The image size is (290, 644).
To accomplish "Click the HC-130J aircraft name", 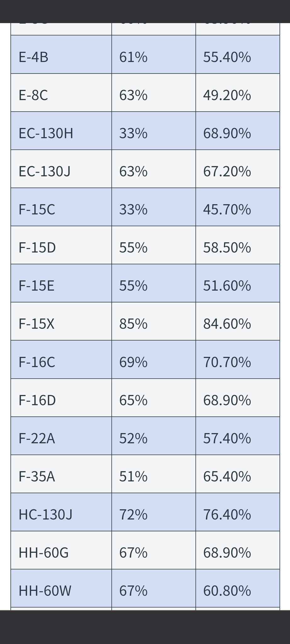I will coord(46,515).
